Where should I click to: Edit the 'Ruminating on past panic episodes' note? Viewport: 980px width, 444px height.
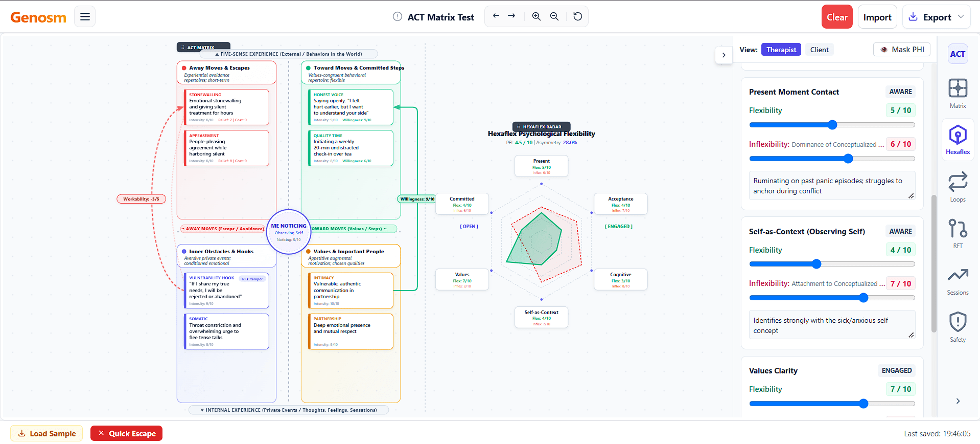point(832,186)
